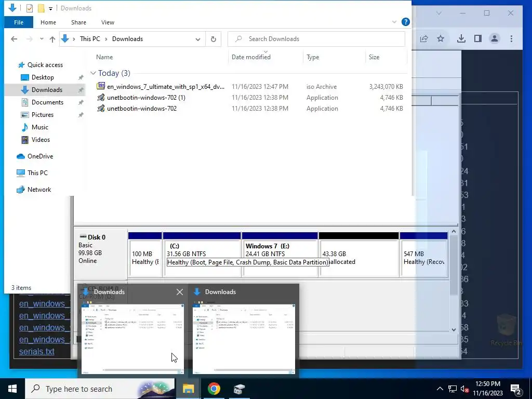Image resolution: width=532 pixels, height=399 pixels.
Task: Select the Windows 7 (E:) partition
Action: click(x=280, y=255)
